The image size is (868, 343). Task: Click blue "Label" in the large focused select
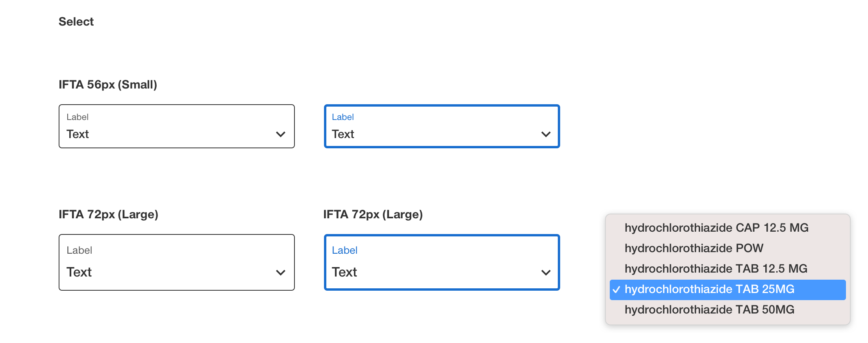(344, 251)
